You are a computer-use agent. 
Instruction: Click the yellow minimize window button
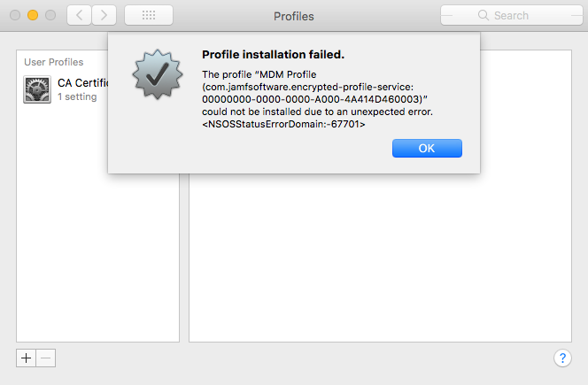33,15
